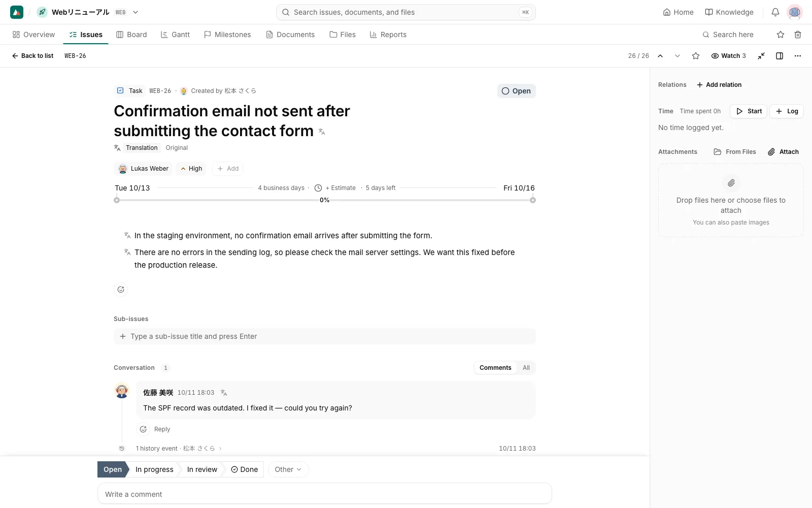Change the High priority selector
The width and height of the screenshot is (812, 508).
click(x=191, y=169)
